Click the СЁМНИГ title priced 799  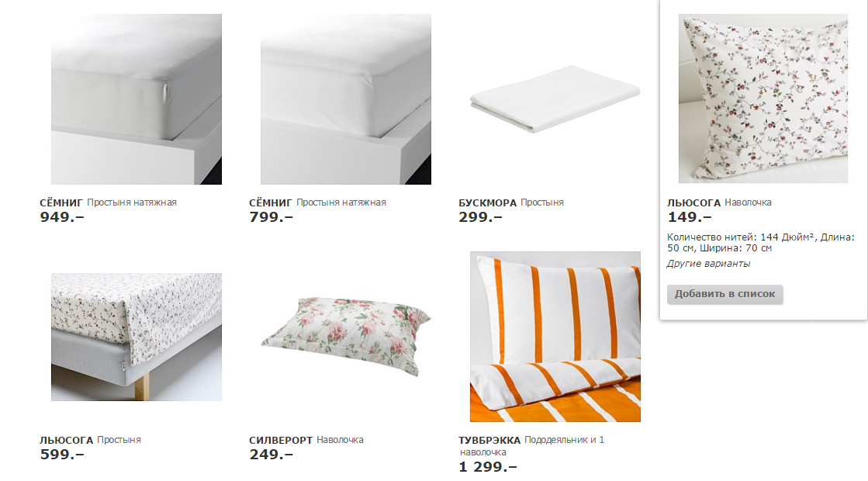point(317,202)
